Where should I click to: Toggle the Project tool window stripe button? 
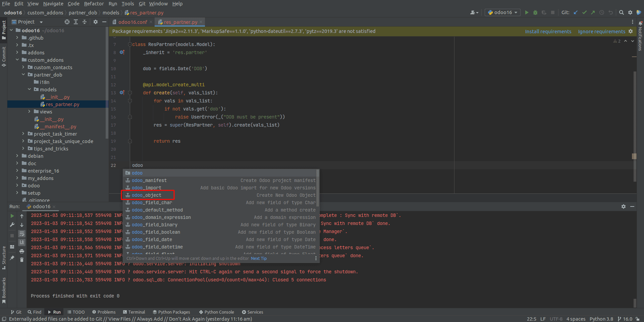point(4,30)
